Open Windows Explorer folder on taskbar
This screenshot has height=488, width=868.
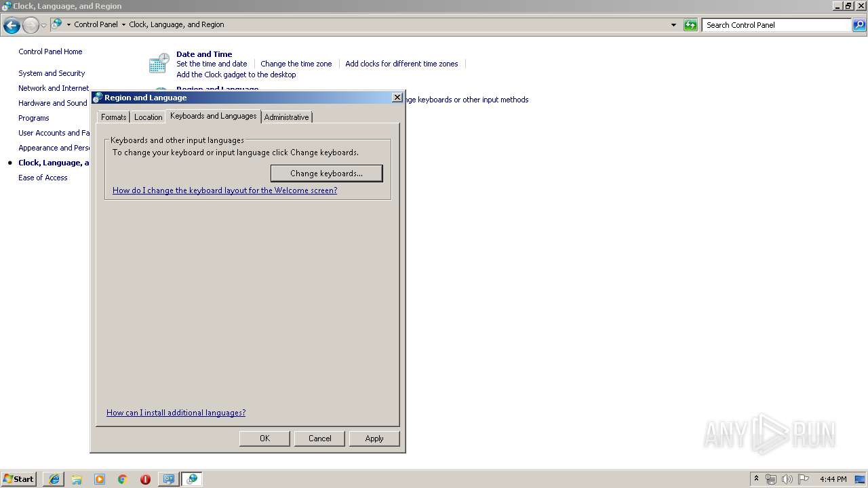pos(77,479)
